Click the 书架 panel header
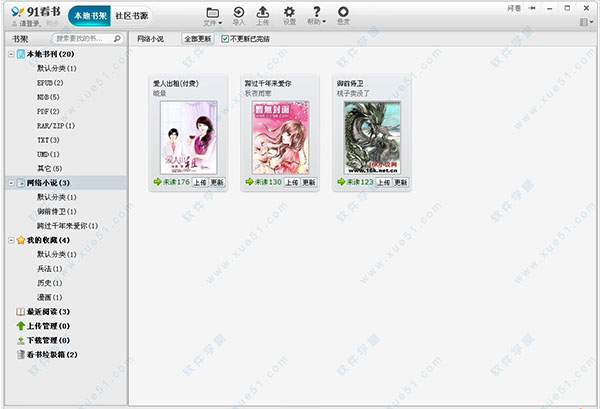This screenshot has height=409, width=600. point(20,39)
